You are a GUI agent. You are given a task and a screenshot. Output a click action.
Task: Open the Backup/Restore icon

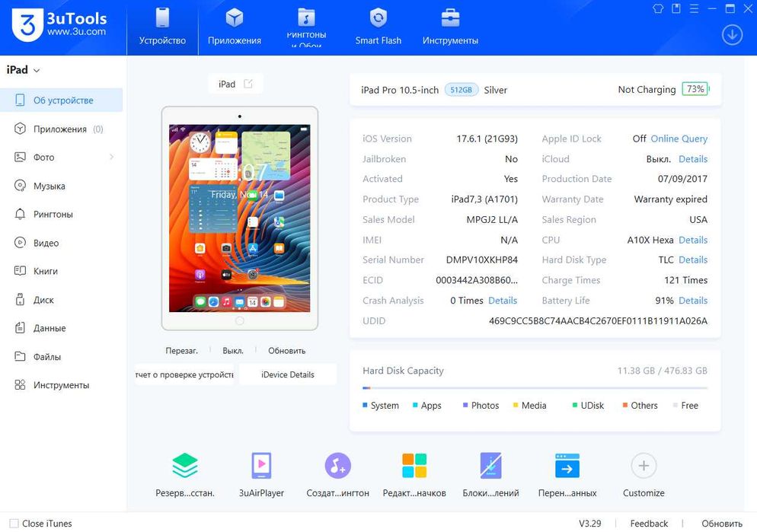point(185,466)
